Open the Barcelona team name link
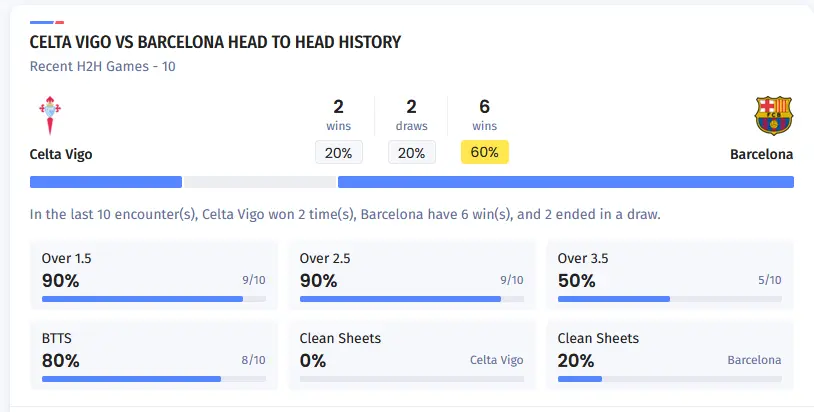The height and width of the screenshot is (412, 814). click(761, 155)
